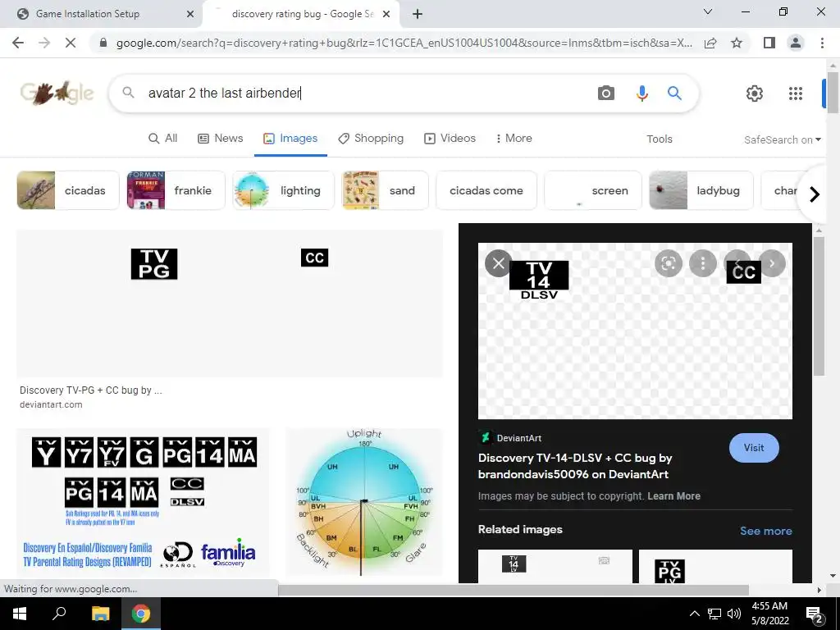Open the Uplight lighting diagram image result
The height and width of the screenshot is (630, 840).
(x=363, y=502)
